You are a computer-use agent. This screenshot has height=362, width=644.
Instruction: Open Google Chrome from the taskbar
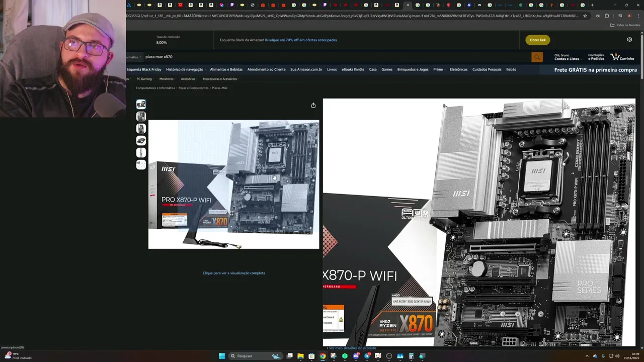tap(323, 356)
